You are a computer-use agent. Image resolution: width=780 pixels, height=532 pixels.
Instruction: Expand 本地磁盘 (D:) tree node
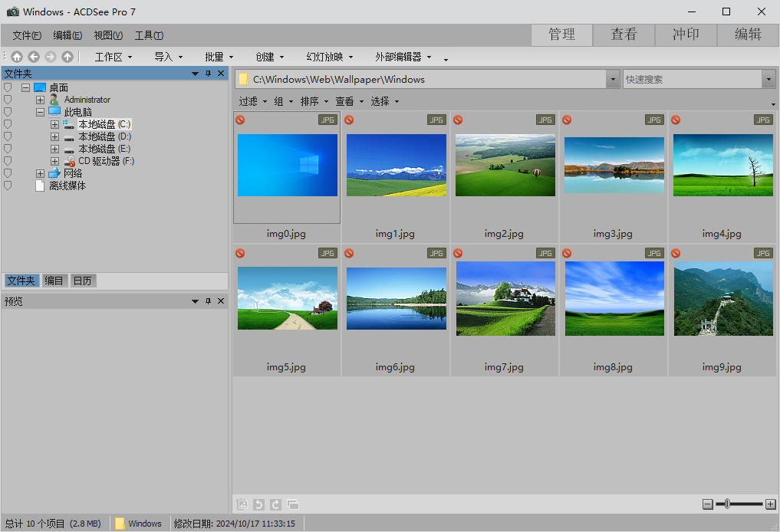(x=54, y=136)
